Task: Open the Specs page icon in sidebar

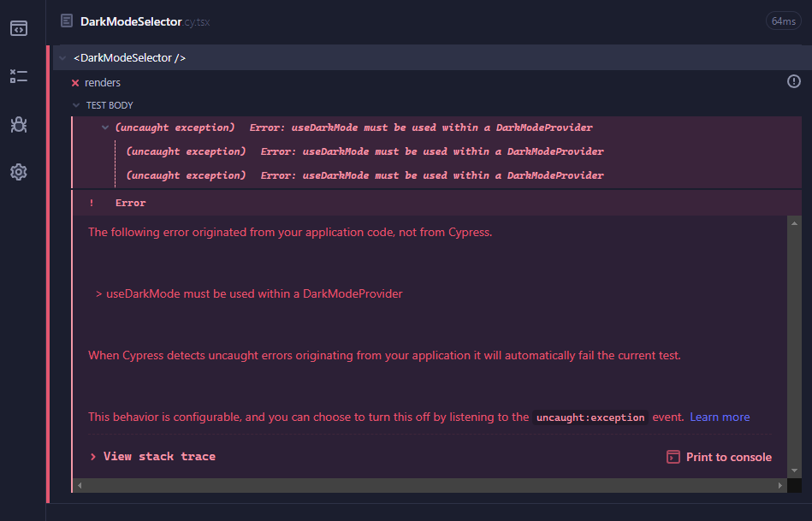Action: click(x=19, y=28)
